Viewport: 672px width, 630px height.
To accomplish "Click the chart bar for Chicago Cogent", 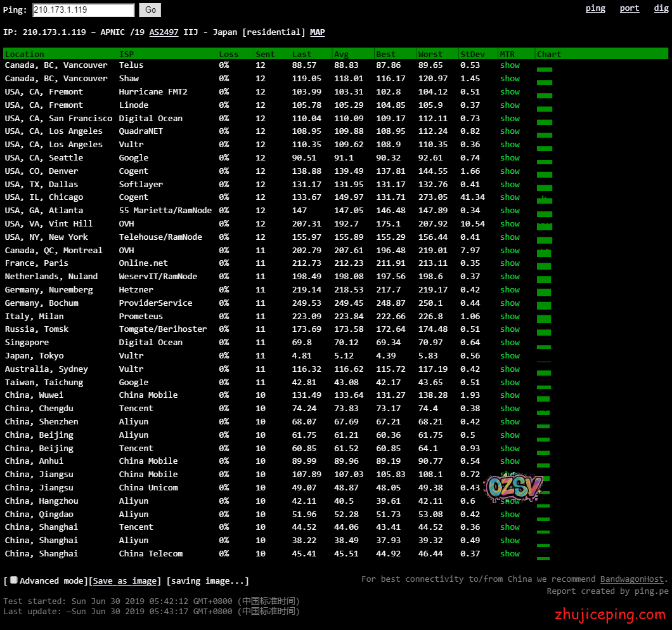I will [544, 200].
